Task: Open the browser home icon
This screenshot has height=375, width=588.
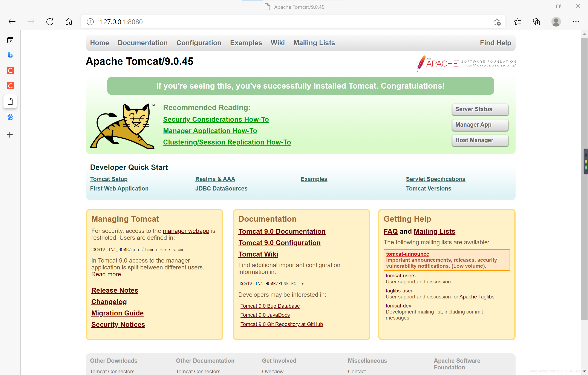Action: pos(69,22)
